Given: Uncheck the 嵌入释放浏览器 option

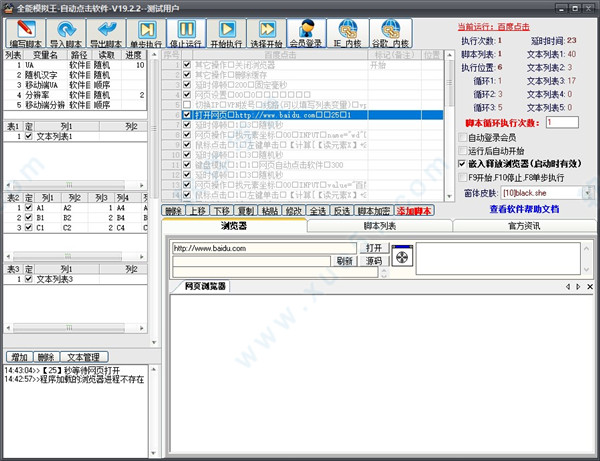Looking at the screenshot, I should pyautogui.click(x=461, y=163).
